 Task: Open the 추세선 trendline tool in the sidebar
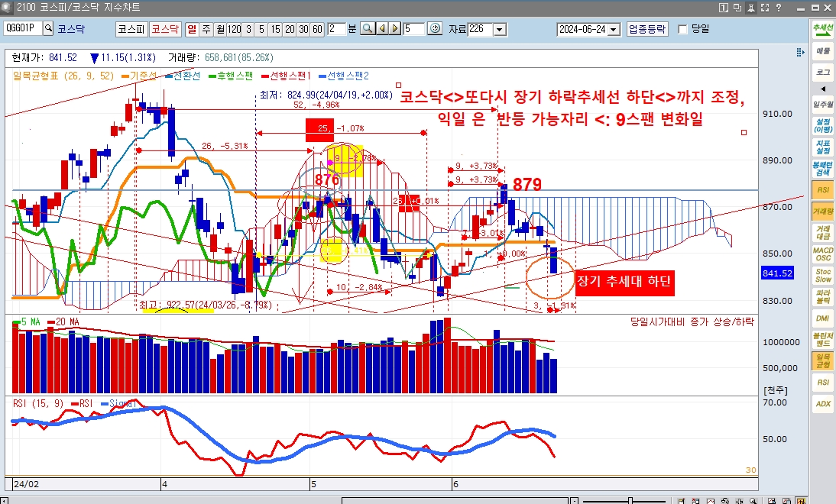pyautogui.click(x=823, y=30)
